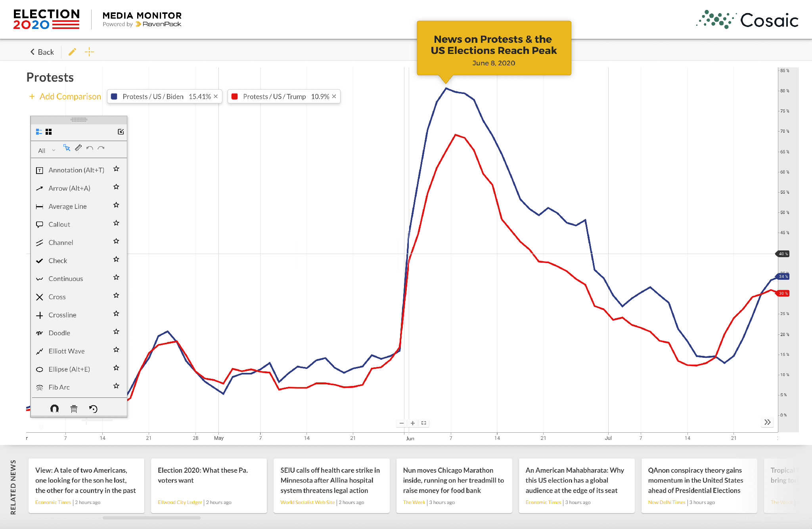Viewport: 812px width, 529px height.
Task: Select the Fib Arc drawing tool
Action: 58,387
